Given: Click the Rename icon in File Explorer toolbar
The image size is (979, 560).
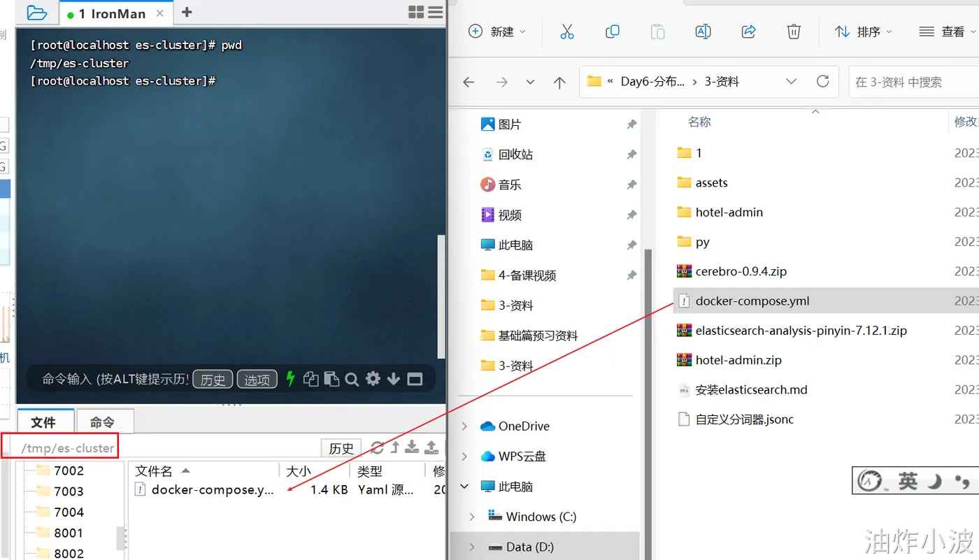Looking at the screenshot, I should pyautogui.click(x=703, y=31).
